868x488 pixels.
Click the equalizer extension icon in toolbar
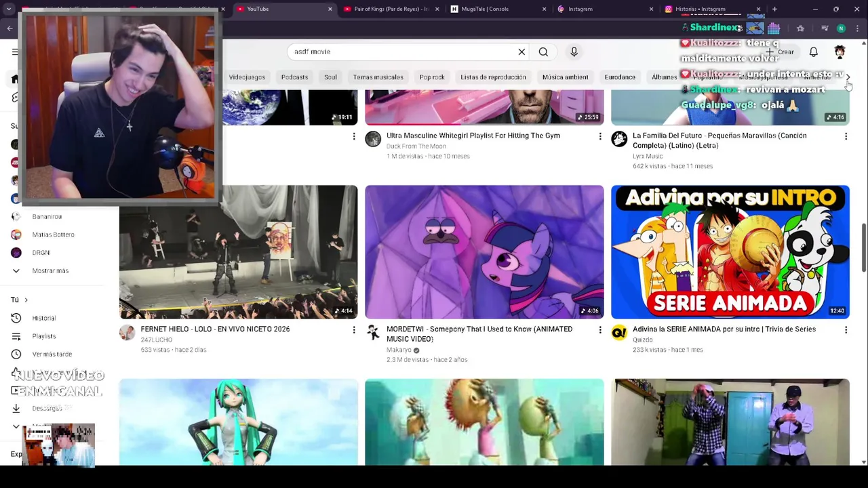tap(774, 28)
